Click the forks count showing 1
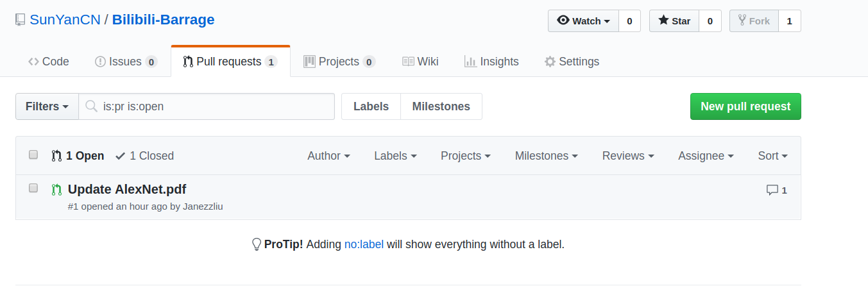This screenshot has height=286, width=868. click(789, 21)
